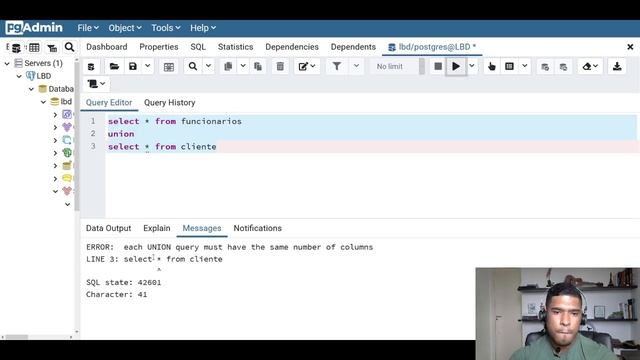The image size is (640, 360).
Task: Collapse the LBD server node chevron
Action: 19,76
